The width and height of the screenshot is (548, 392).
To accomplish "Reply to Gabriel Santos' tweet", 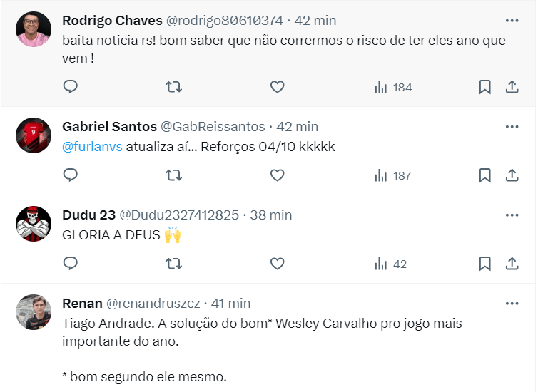I will (x=70, y=175).
